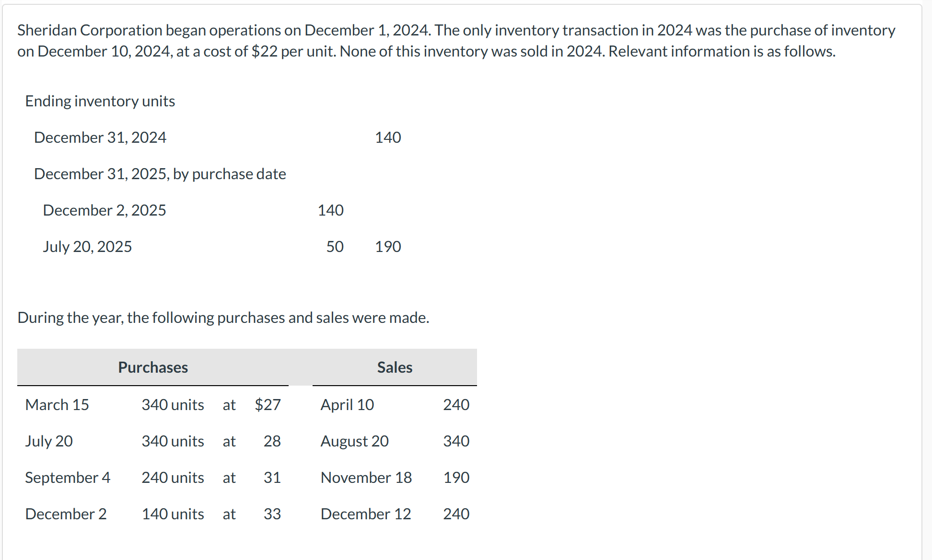Select the December 12 sales date
Viewport: 932px width, 560px height.
[x=365, y=514]
